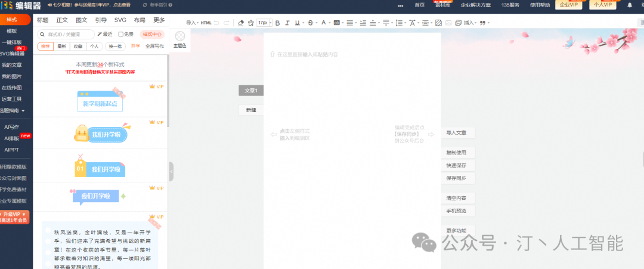Click the paragraph spacing before icon
The height and width of the screenshot is (269, 644).
pos(373,23)
